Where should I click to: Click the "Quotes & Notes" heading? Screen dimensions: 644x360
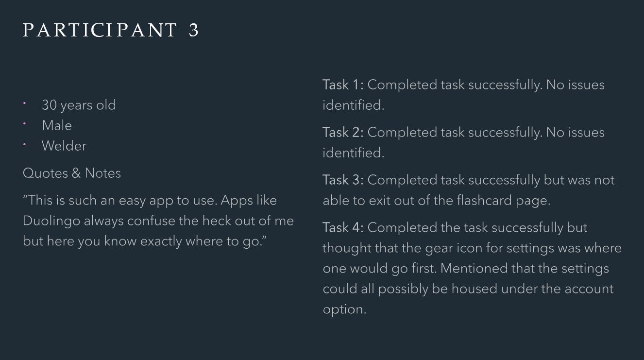(x=72, y=173)
